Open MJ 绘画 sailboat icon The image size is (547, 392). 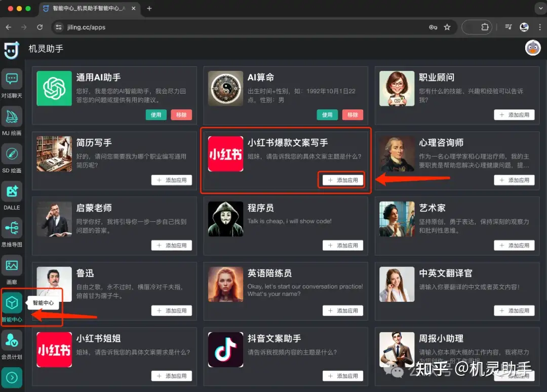coord(12,116)
